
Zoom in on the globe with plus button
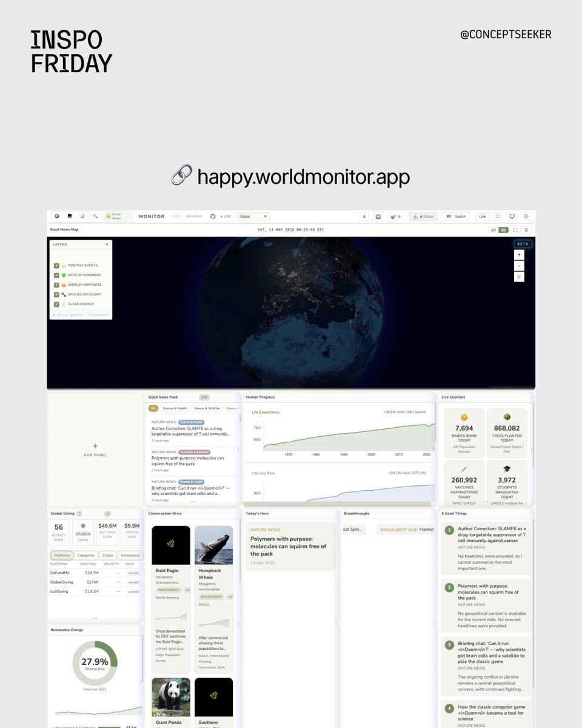519,255
